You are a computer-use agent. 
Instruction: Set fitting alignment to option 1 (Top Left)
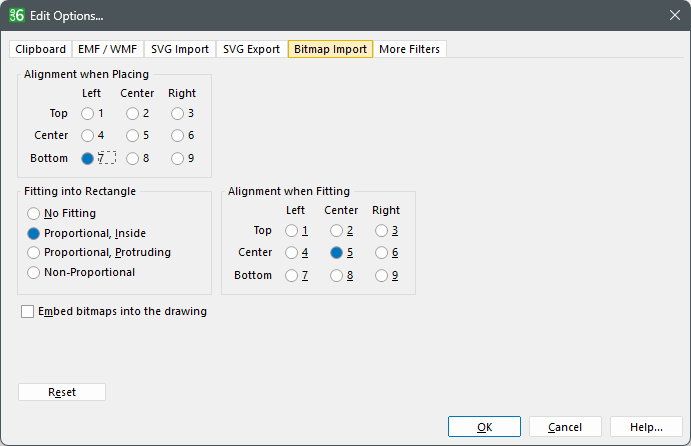click(x=291, y=231)
